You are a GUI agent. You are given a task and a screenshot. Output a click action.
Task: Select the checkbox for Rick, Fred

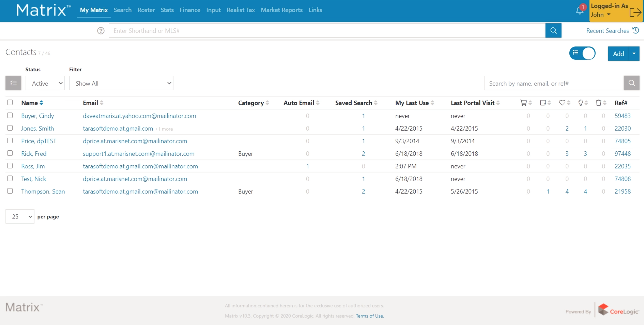[x=10, y=153]
